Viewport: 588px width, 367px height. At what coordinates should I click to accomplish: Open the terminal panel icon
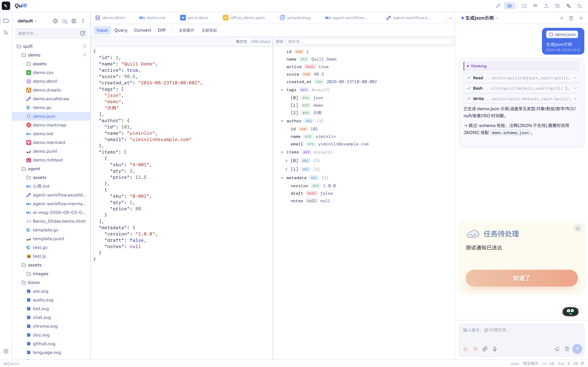tap(524, 6)
